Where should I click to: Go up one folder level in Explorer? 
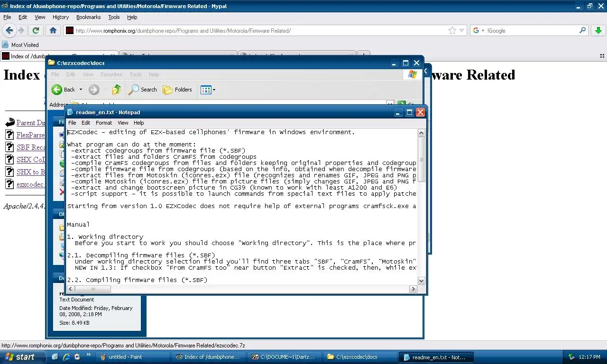[117, 90]
